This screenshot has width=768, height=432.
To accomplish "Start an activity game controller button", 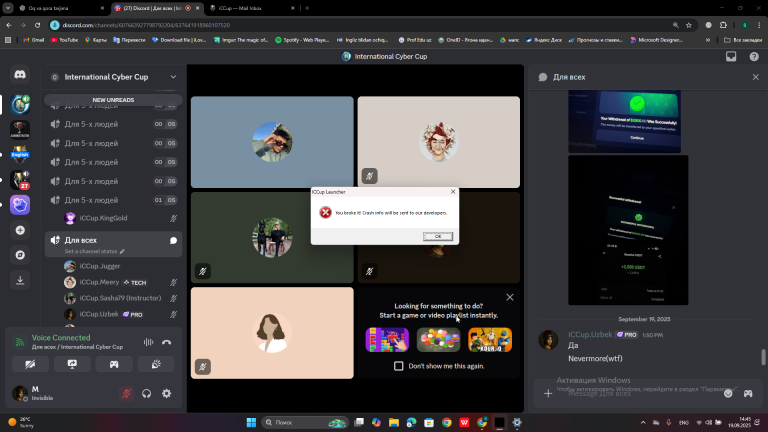I will (114, 364).
